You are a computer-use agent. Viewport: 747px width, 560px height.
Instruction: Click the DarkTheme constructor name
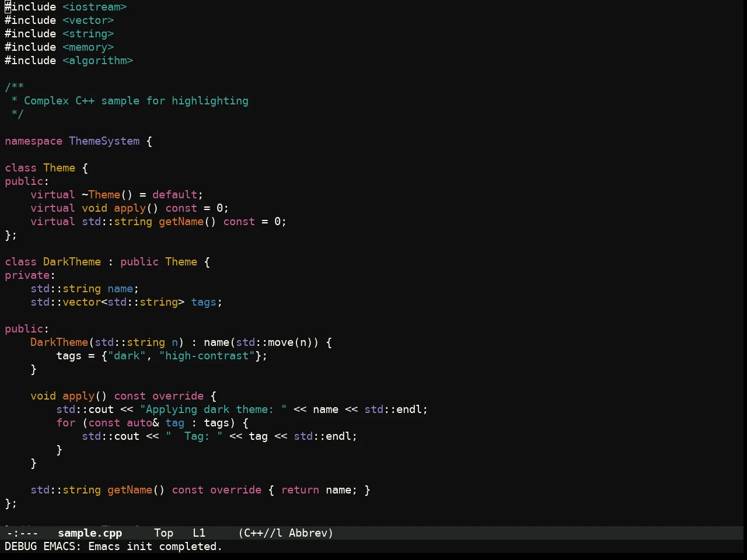click(60, 342)
